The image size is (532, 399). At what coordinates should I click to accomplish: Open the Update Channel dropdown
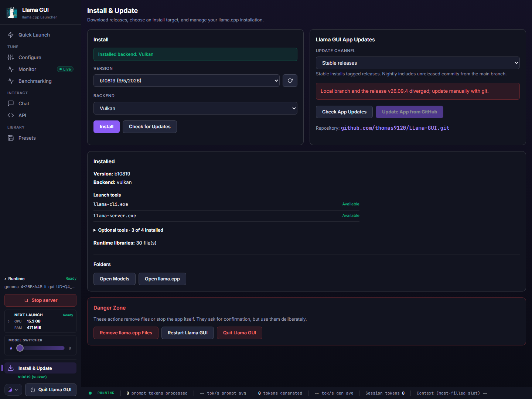tap(418, 63)
